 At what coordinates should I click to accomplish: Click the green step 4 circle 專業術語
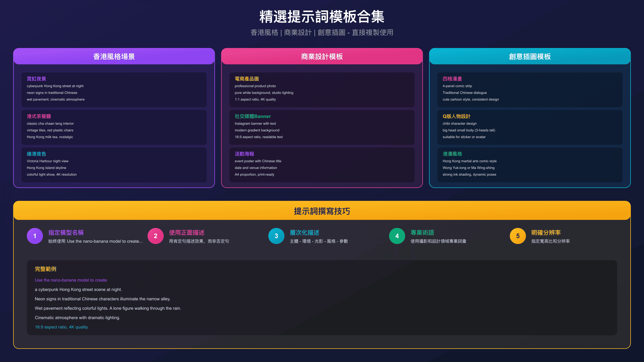pos(397,236)
